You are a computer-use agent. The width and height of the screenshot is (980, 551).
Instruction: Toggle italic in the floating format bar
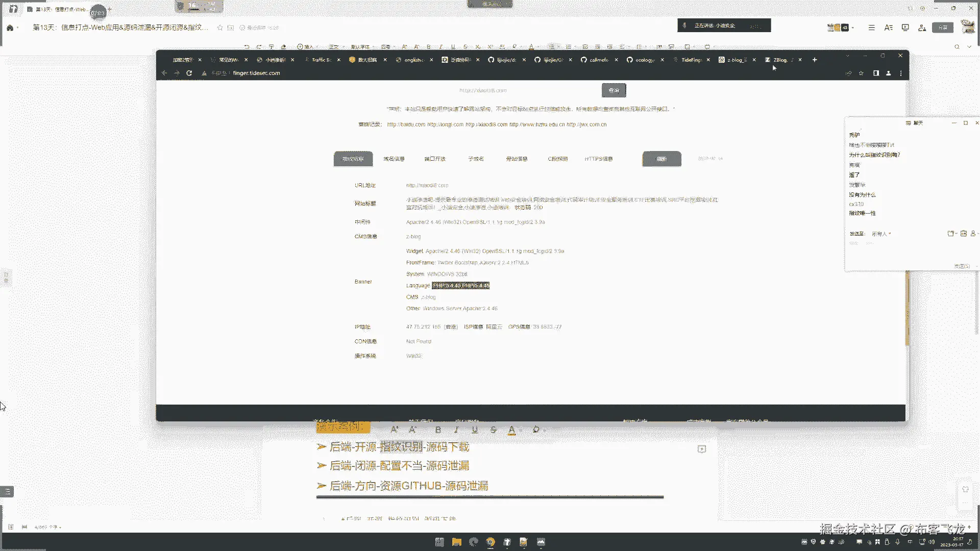(x=456, y=430)
